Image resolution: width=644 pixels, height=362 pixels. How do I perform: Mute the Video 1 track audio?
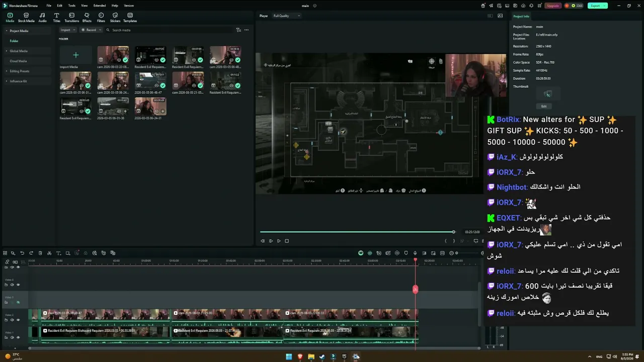click(x=12, y=337)
